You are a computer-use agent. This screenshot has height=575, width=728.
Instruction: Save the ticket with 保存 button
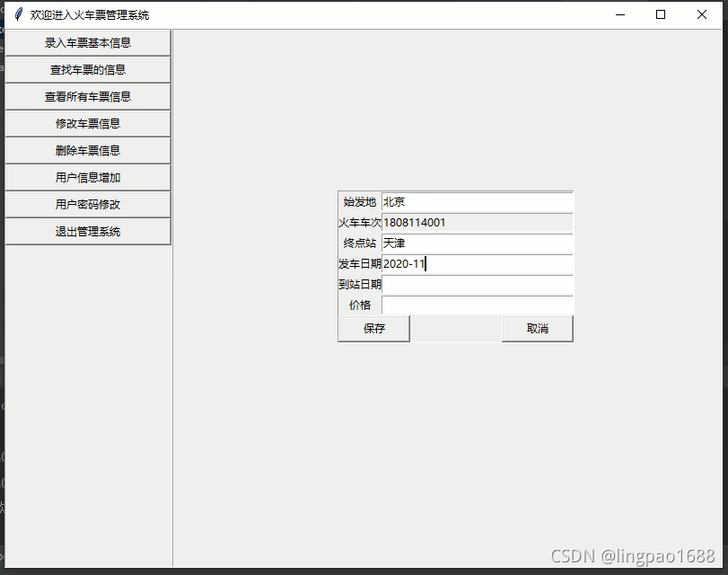[374, 329]
